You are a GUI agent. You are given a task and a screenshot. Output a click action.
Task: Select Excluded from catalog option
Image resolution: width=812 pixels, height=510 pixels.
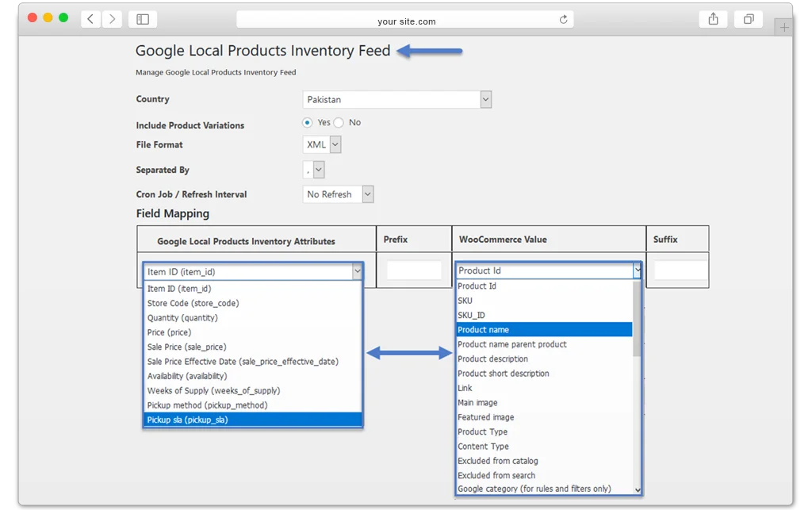[x=544, y=460]
